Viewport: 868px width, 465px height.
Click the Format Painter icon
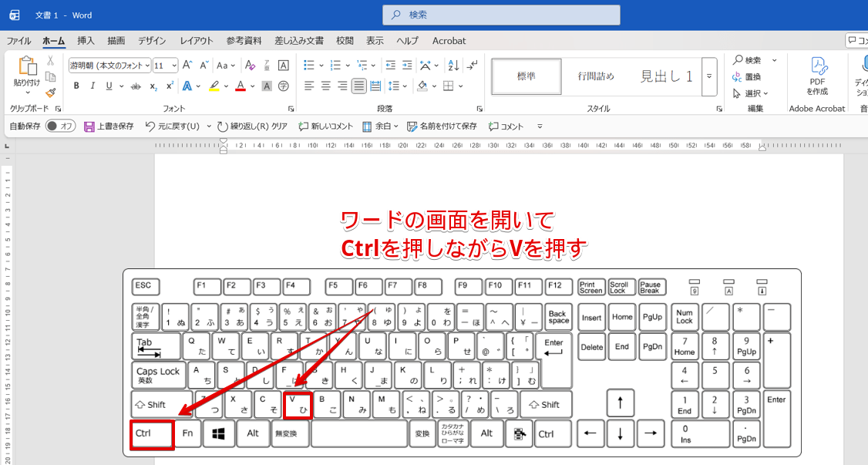(50, 93)
